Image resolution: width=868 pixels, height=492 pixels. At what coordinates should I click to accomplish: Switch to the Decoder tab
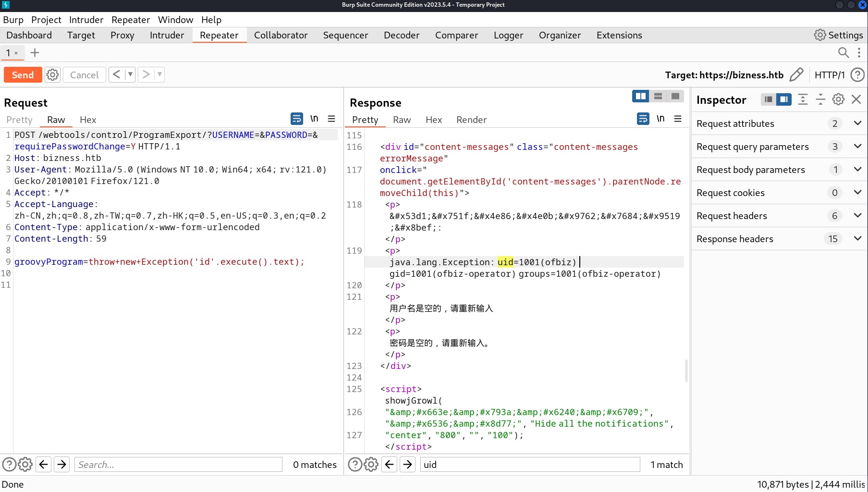(x=401, y=35)
